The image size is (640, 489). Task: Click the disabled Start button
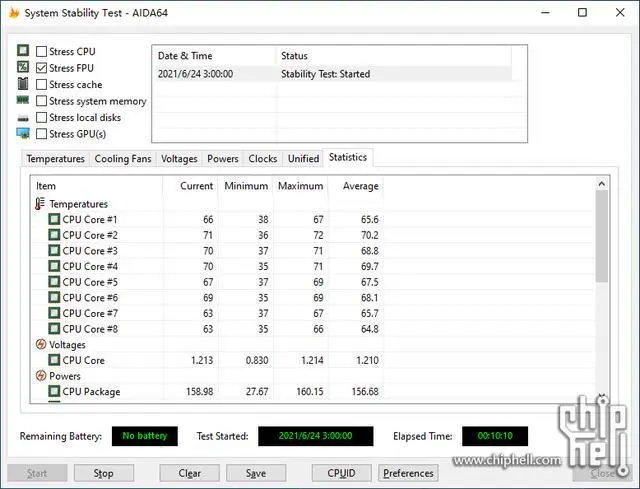tap(37, 473)
